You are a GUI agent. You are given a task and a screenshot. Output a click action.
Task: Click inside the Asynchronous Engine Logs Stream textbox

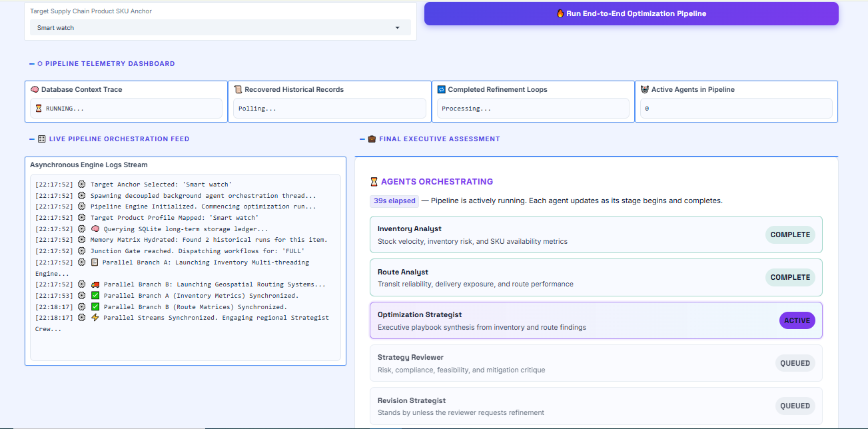pyautogui.click(x=185, y=268)
